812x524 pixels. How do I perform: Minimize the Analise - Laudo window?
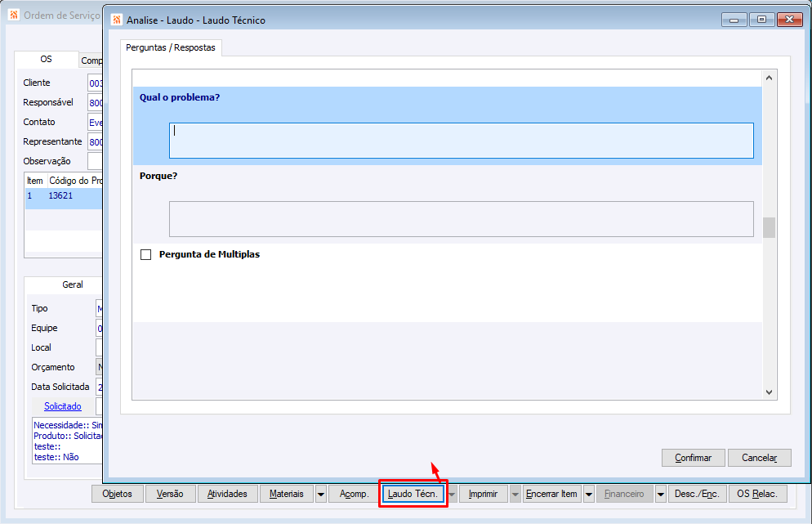(x=734, y=20)
